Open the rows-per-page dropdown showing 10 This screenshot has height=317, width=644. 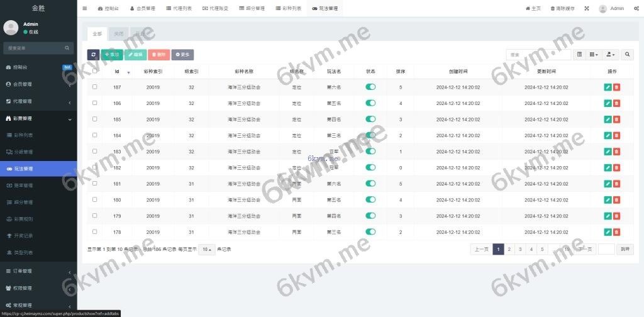pyautogui.click(x=206, y=249)
